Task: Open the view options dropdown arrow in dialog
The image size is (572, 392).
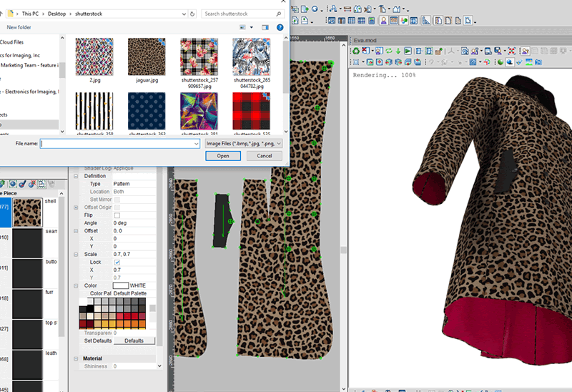Action: (x=252, y=27)
